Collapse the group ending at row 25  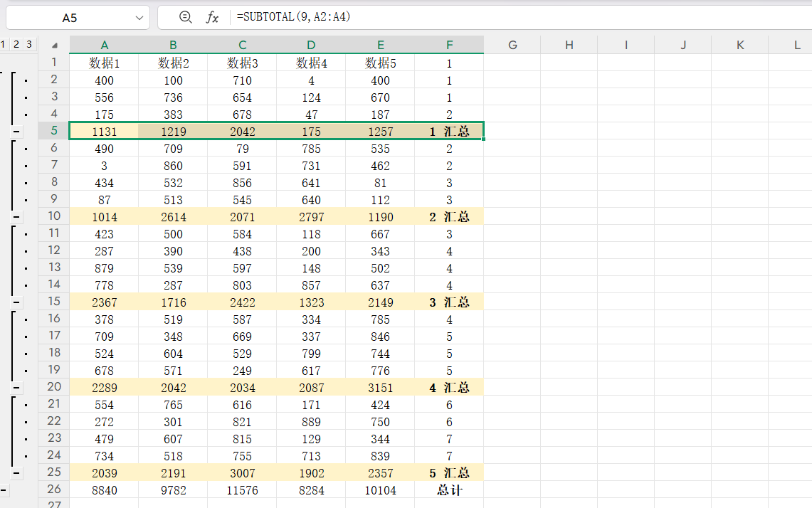16,473
